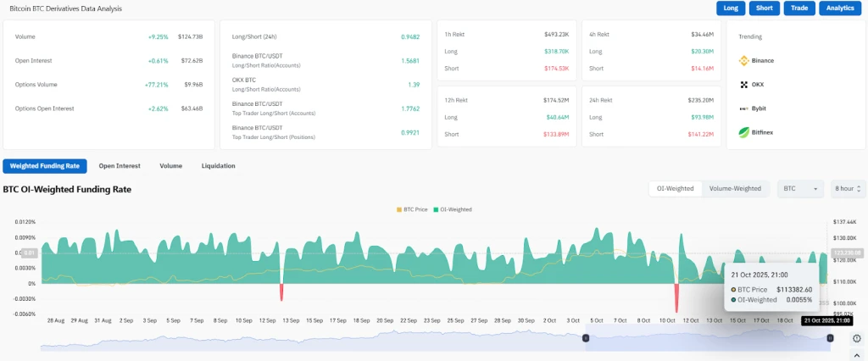This screenshot has width=868, height=361.
Task: Click the OKX logo icon in Trending
Action: click(744, 85)
